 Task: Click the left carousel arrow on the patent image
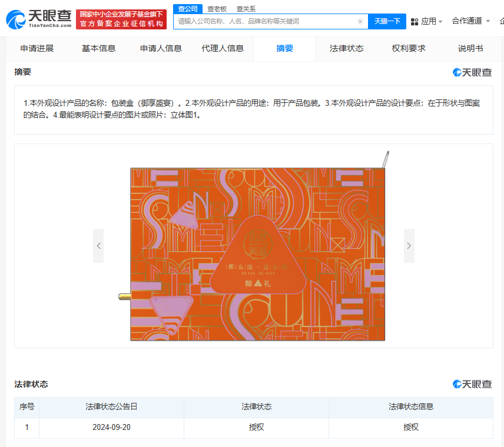click(98, 245)
